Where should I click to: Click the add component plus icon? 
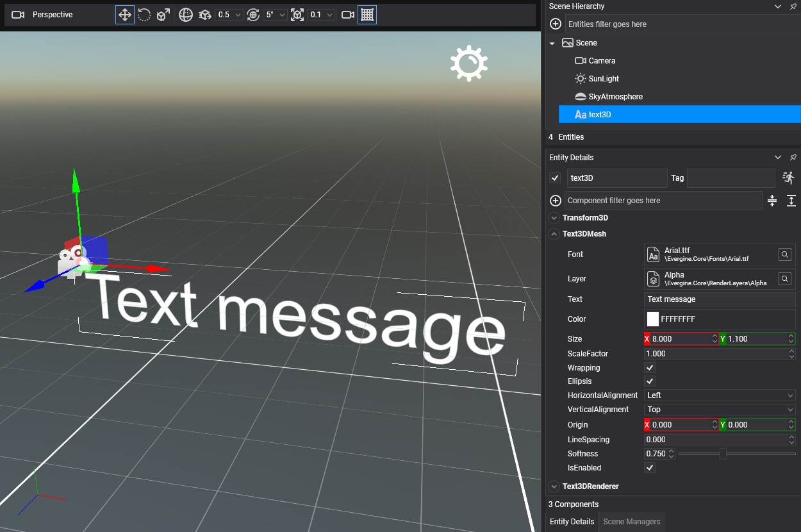[556, 201]
